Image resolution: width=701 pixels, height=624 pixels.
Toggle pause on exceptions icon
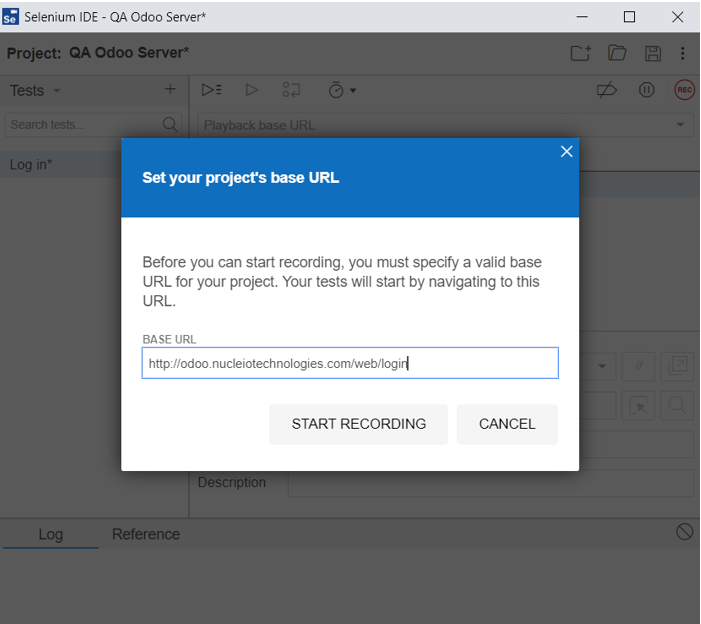point(646,90)
